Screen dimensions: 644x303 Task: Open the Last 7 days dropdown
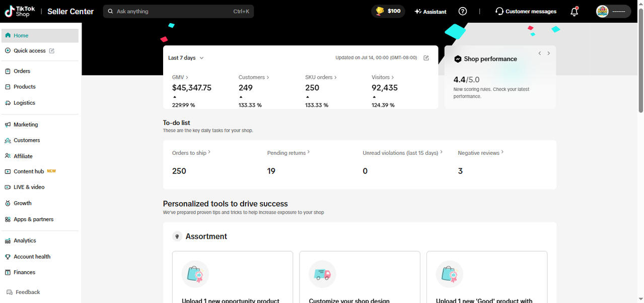click(186, 58)
